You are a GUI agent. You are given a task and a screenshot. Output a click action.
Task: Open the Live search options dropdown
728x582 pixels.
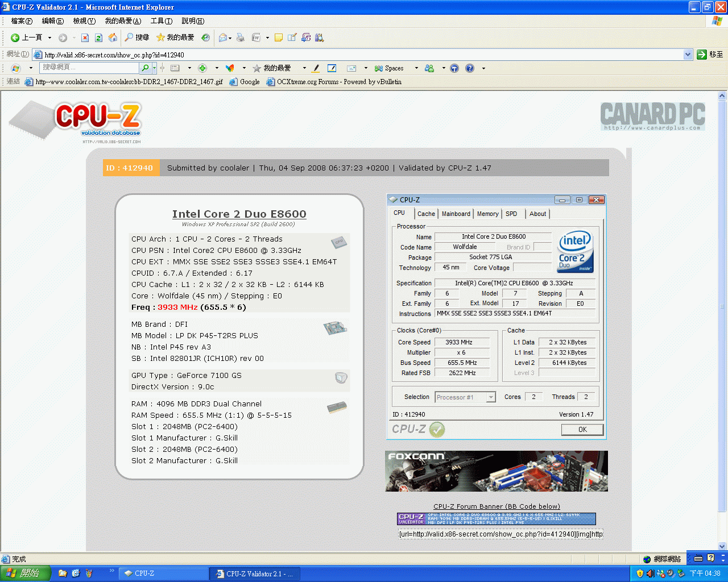point(154,68)
